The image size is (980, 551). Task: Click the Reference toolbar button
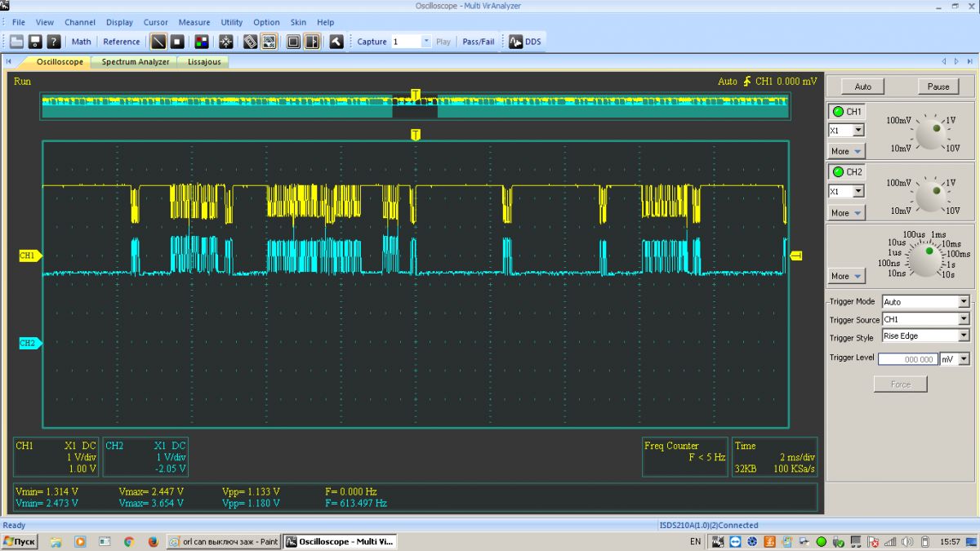click(x=122, y=42)
